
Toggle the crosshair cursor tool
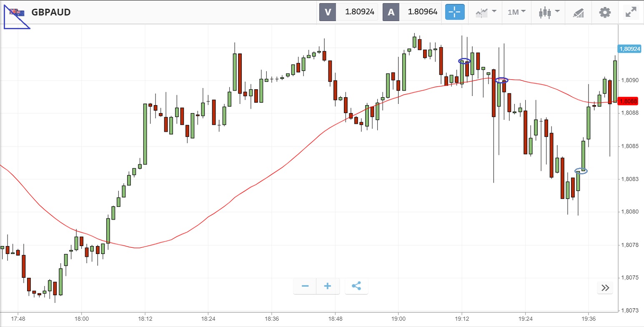pyautogui.click(x=454, y=12)
